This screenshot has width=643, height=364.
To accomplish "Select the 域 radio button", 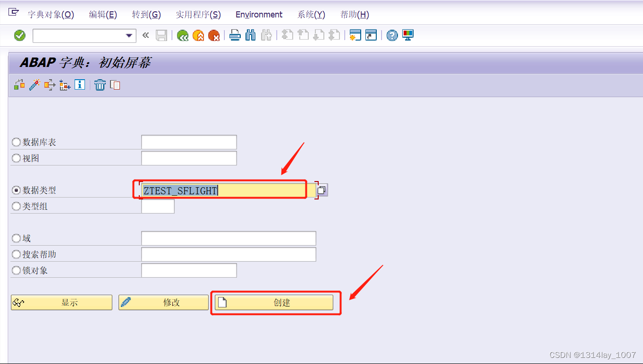I will tap(17, 239).
